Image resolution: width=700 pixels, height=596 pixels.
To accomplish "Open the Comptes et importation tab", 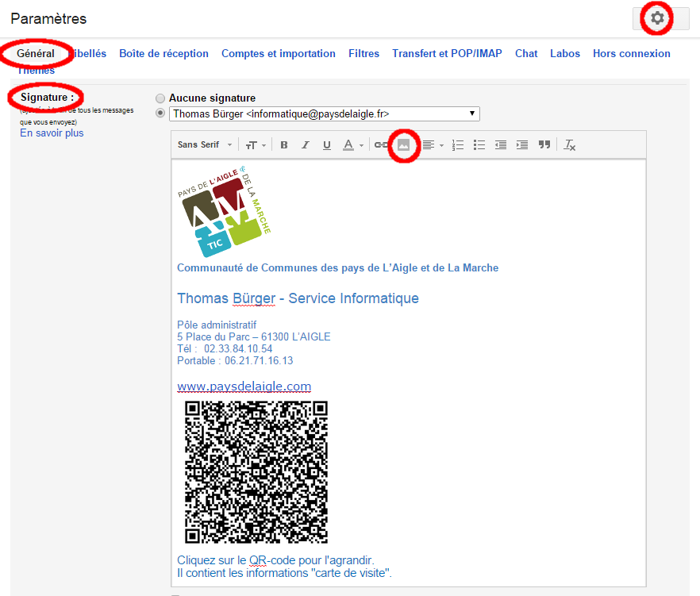I will tap(278, 54).
